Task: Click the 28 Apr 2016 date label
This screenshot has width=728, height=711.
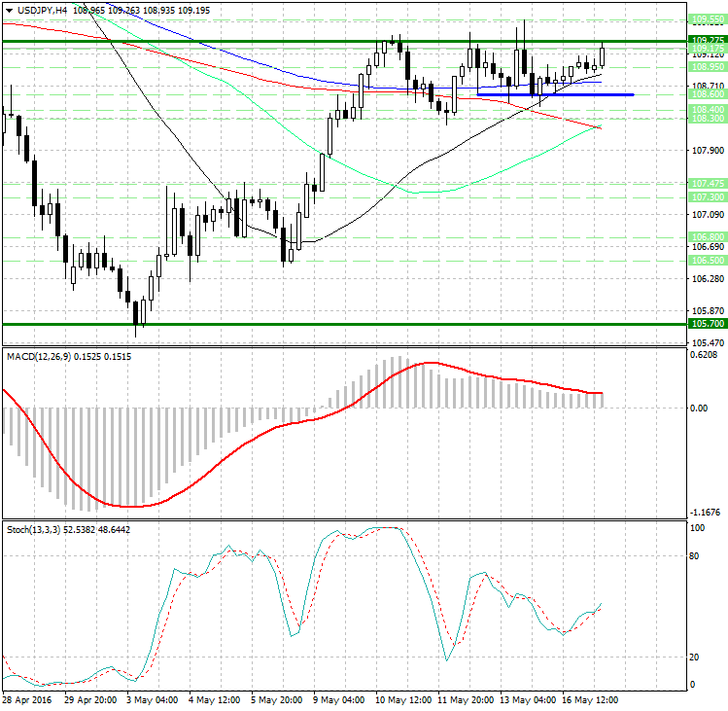Action: click(27, 700)
